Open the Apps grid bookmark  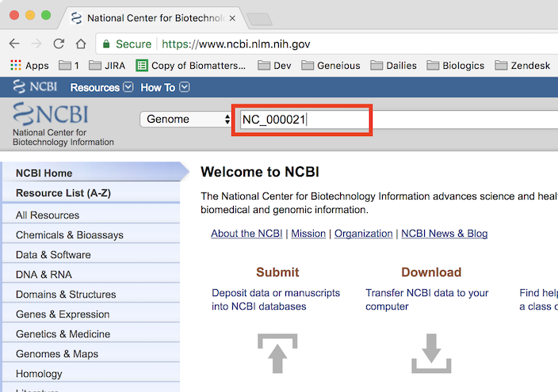point(29,66)
